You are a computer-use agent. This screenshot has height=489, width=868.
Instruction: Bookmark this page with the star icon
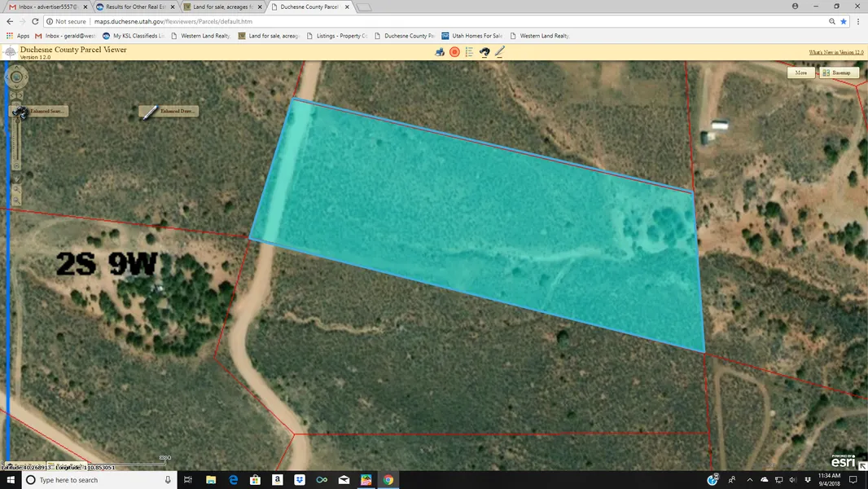click(844, 21)
